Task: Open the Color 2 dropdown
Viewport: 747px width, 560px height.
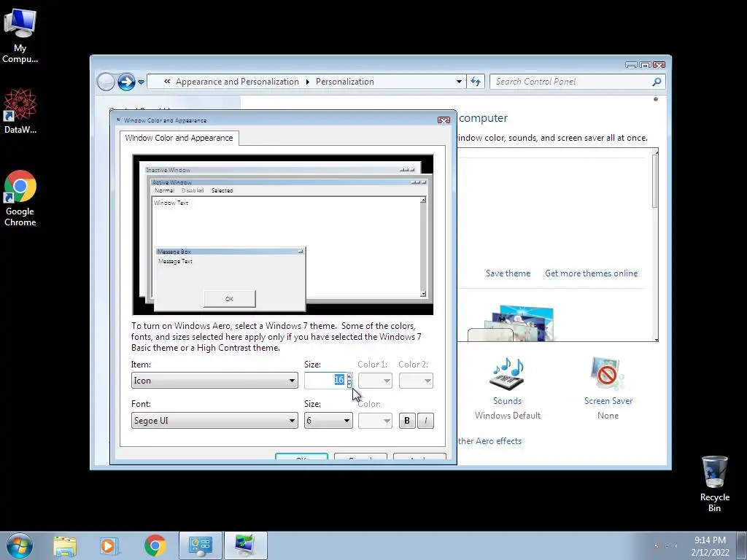Action: click(416, 381)
